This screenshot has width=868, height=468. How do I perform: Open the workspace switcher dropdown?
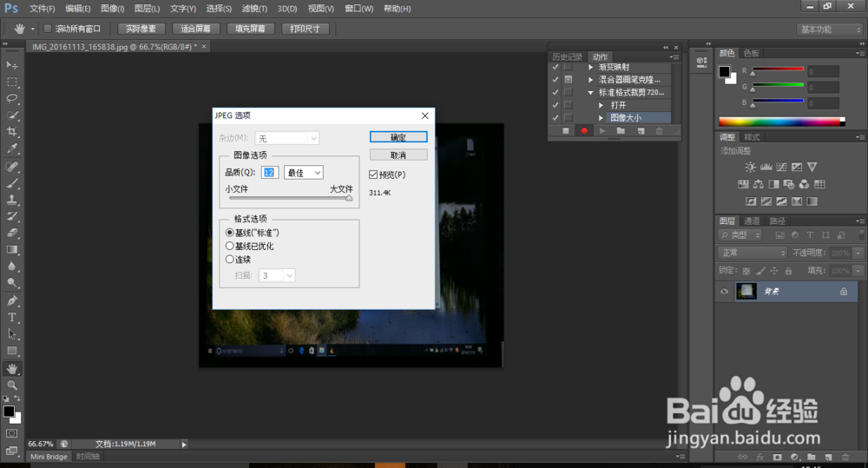coord(831,30)
